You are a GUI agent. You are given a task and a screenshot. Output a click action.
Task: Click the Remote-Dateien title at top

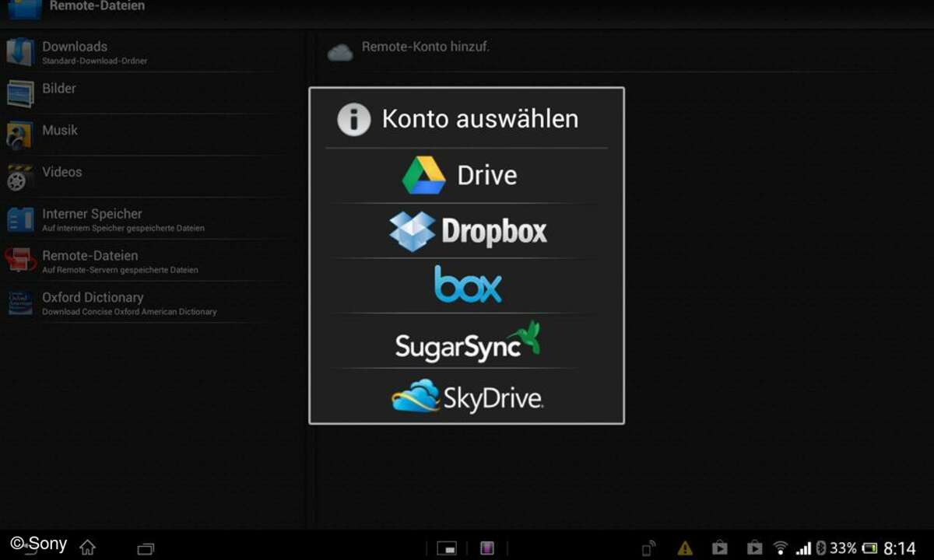tap(97, 6)
